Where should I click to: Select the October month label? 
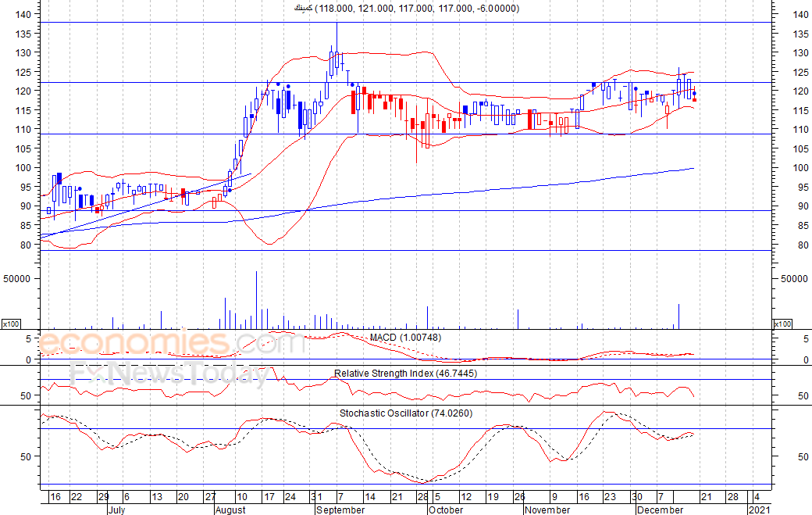click(446, 510)
